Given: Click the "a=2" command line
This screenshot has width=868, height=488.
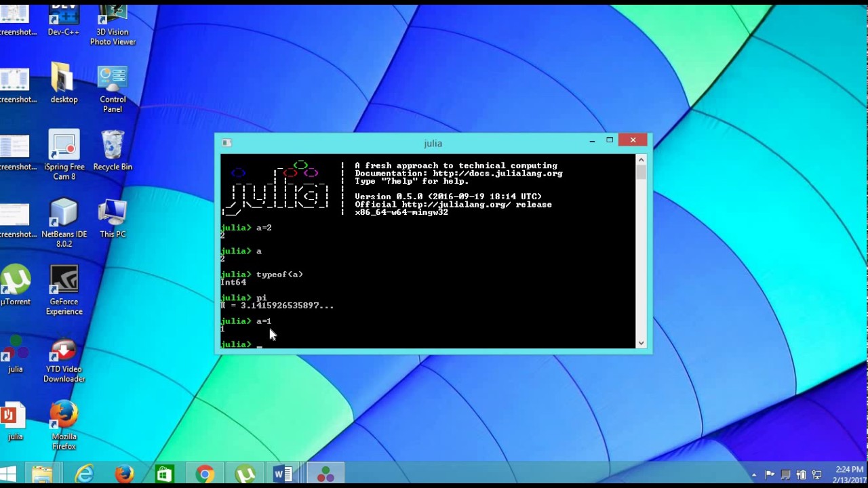Looking at the screenshot, I should point(246,228).
